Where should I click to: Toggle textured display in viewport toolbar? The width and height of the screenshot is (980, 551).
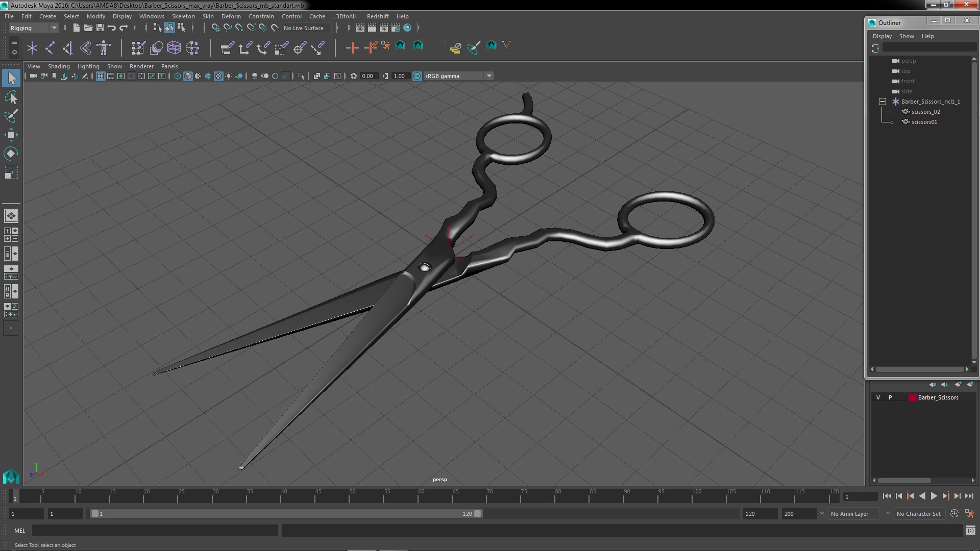(x=218, y=76)
